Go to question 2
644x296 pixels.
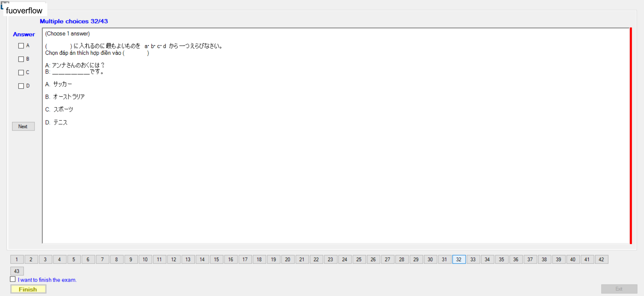coord(31,259)
